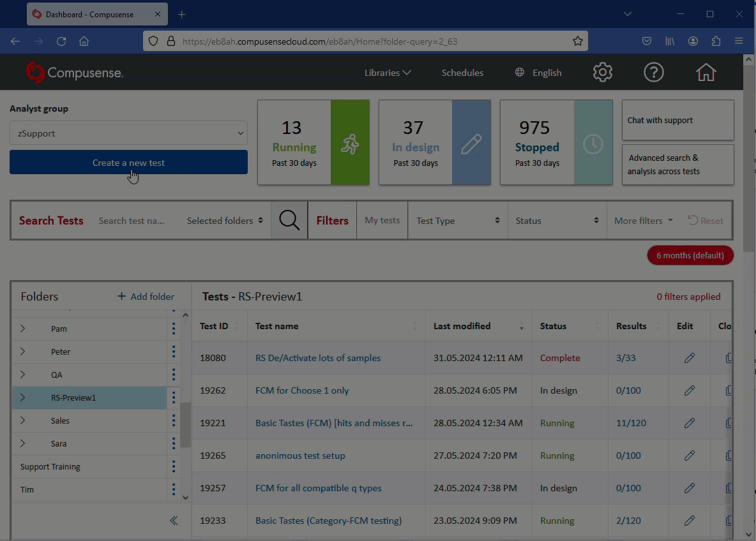Click the help question mark icon

pos(653,72)
